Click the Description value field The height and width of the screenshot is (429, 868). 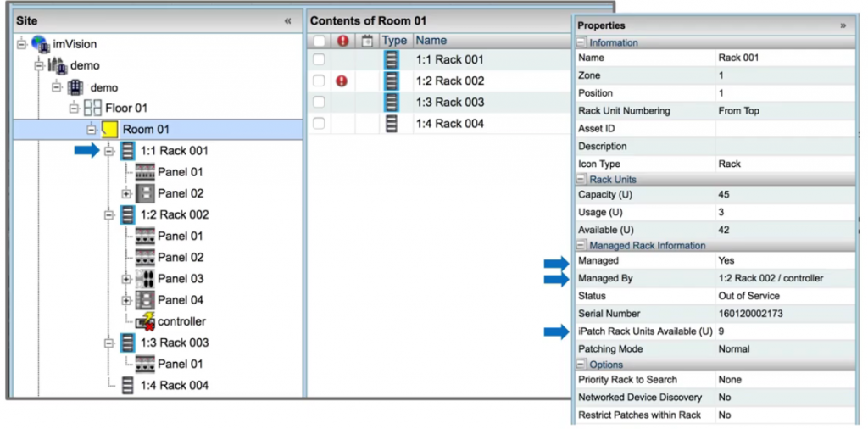[784, 146]
